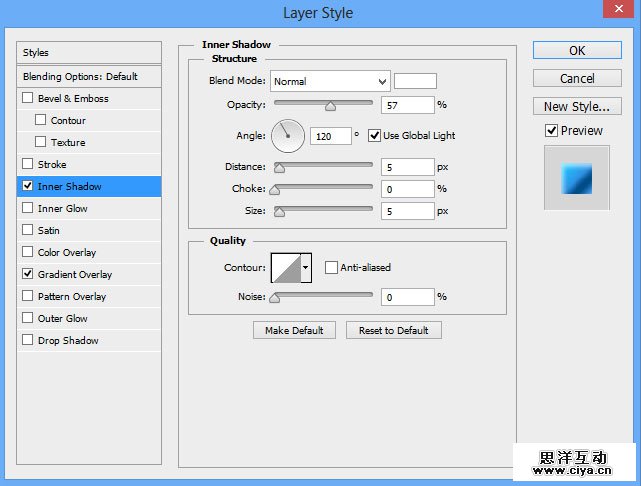The width and height of the screenshot is (641, 486).
Task: Click the Opacity value field
Action: (407, 104)
